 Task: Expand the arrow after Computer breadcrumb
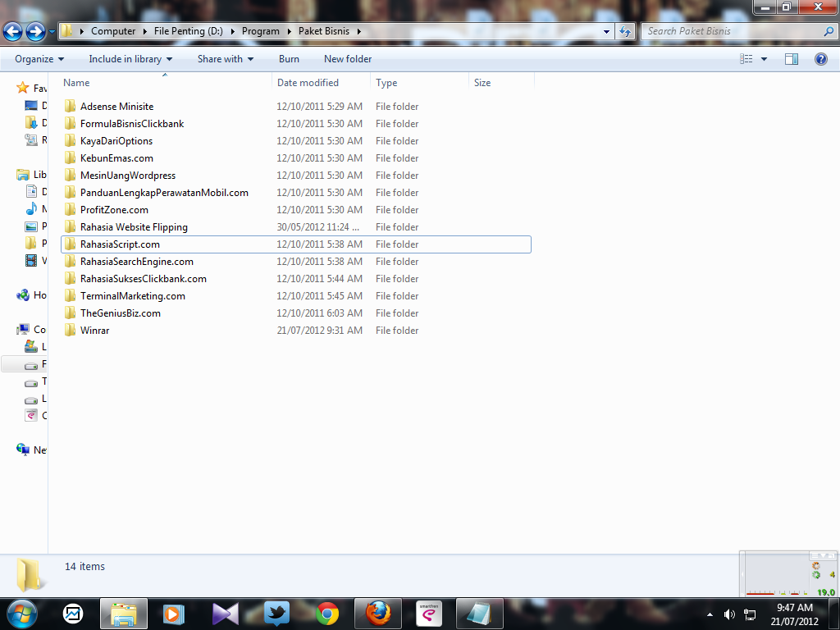click(144, 32)
